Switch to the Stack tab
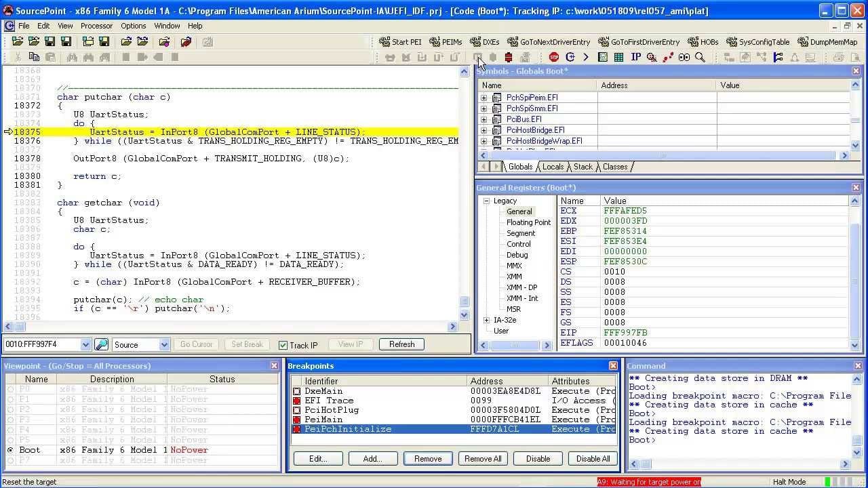 (x=583, y=167)
